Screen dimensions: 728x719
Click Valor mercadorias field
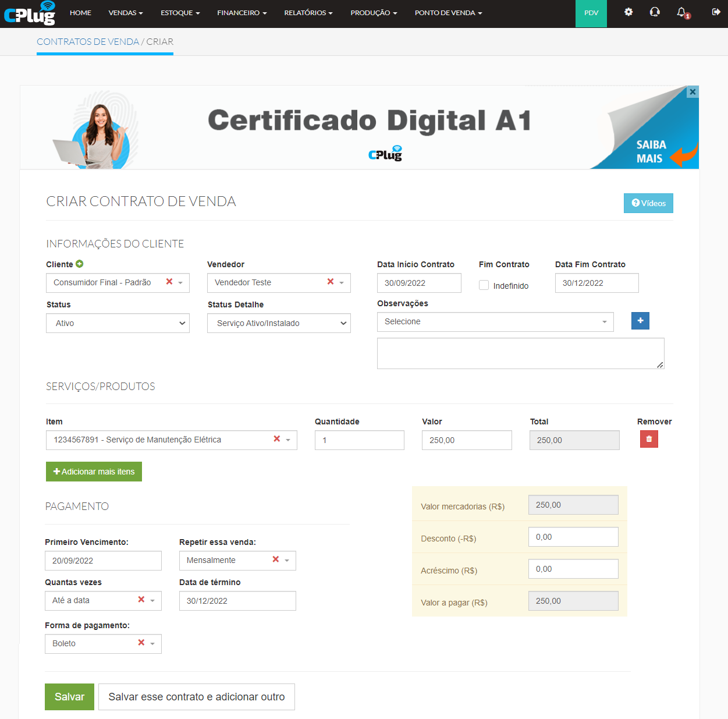pyautogui.click(x=573, y=505)
